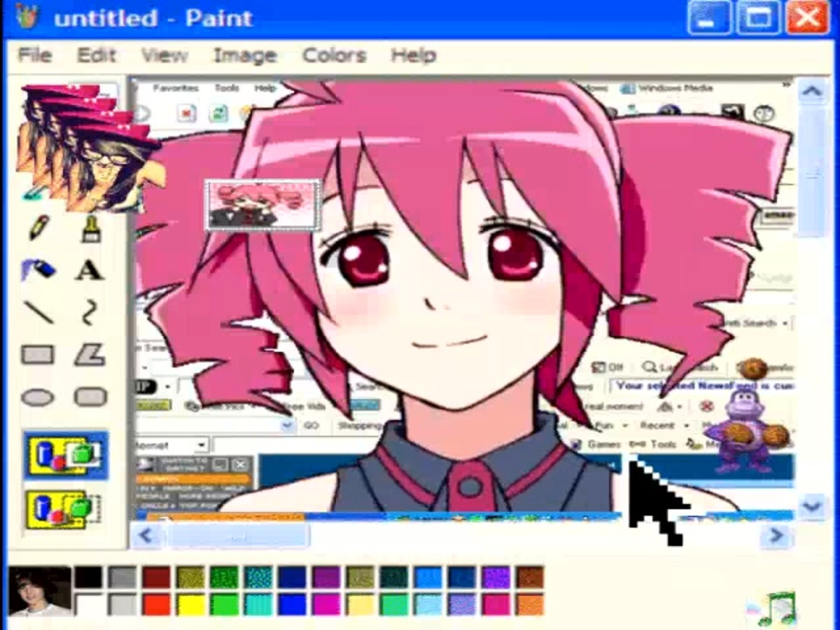Click the horizontal scrollbar left arrow
Image resolution: width=840 pixels, height=630 pixels.
(146, 535)
